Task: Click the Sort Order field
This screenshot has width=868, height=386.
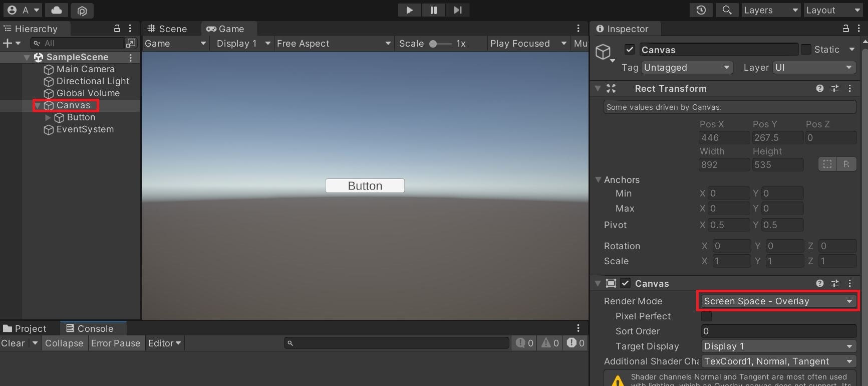Action: [778, 331]
